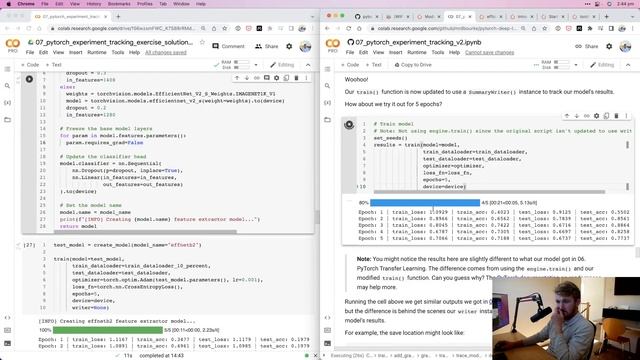Bookmark the left window page with star
This screenshot has width=640, height=360.
(x=224, y=28)
